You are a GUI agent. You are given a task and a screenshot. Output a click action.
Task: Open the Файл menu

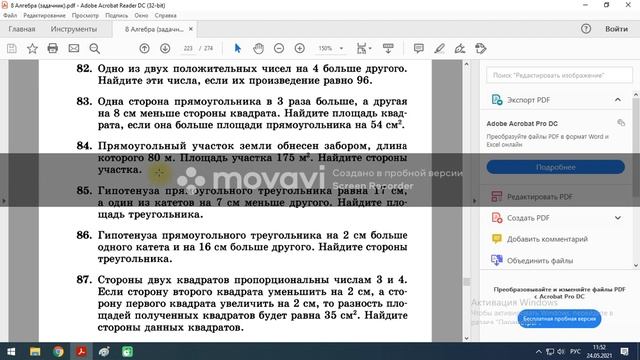click(10, 16)
